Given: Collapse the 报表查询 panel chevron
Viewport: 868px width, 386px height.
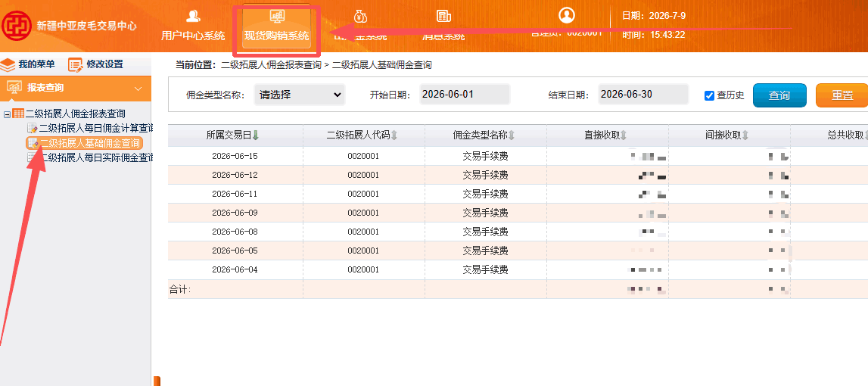Looking at the screenshot, I should [x=138, y=89].
